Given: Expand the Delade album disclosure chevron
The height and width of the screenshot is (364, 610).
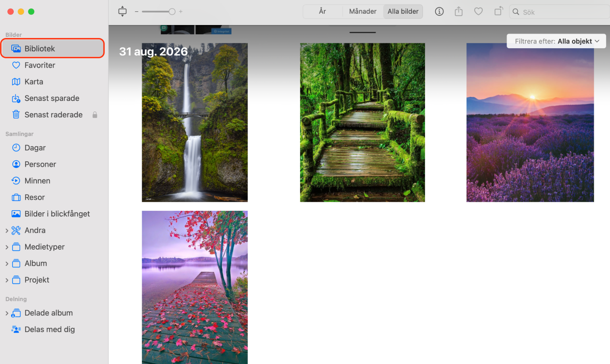Looking at the screenshot, I should point(7,313).
